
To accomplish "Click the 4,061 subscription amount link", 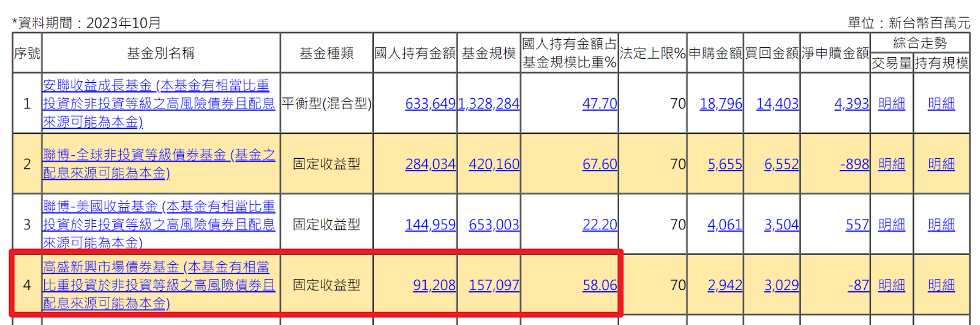I will click(725, 225).
